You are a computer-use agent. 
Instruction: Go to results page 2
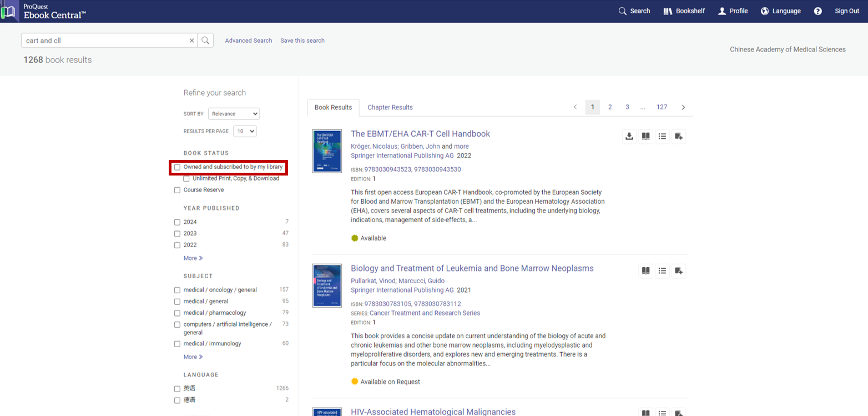[610, 107]
